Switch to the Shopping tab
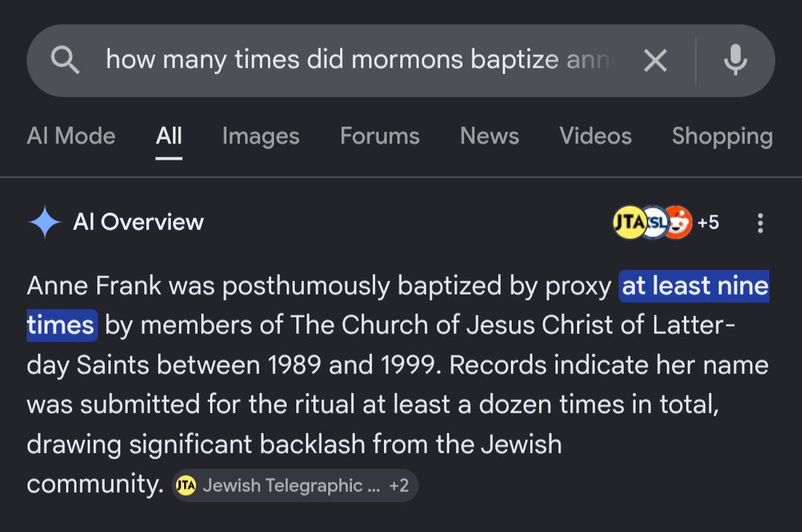Image resolution: width=802 pixels, height=532 pixels. tap(723, 137)
